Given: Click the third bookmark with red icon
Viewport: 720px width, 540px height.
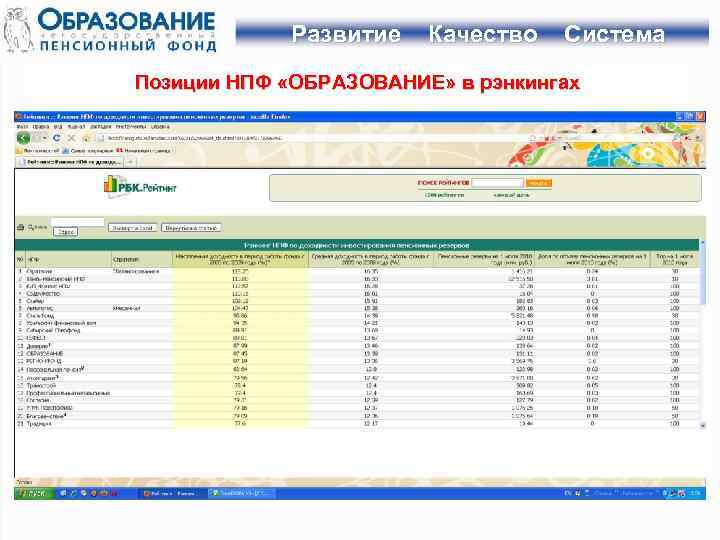Looking at the screenshot, I should tap(144, 151).
